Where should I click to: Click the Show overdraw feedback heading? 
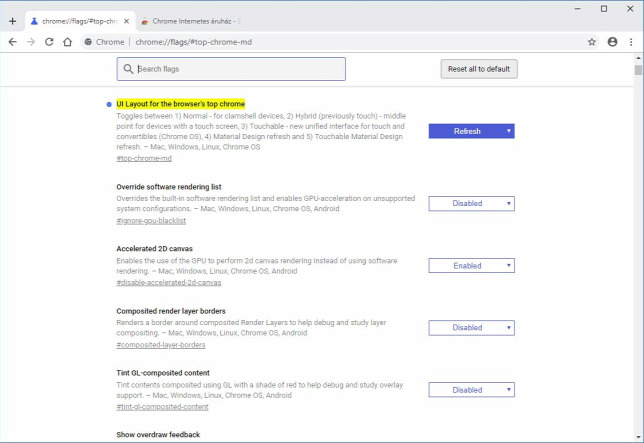click(x=158, y=434)
